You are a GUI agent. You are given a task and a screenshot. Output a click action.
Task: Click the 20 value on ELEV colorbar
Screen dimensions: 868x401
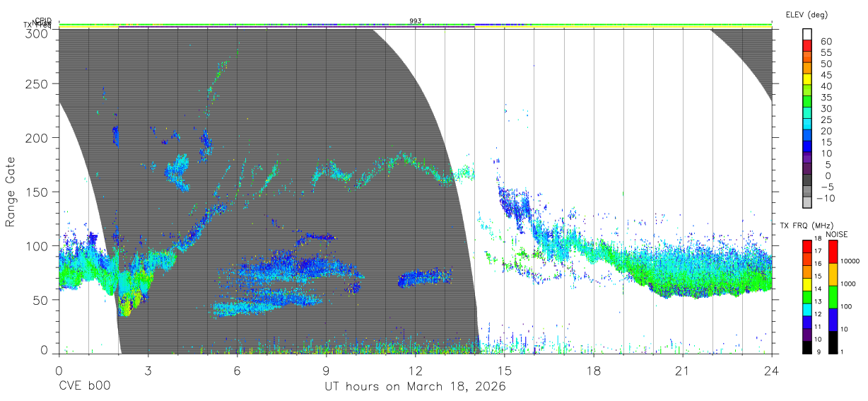click(x=825, y=131)
